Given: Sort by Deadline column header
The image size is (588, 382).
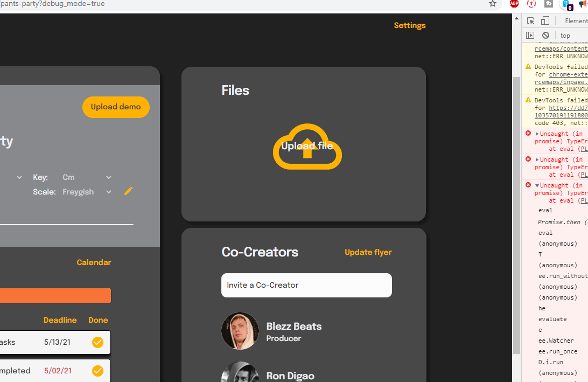Looking at the screenshot, I should click(x=60, y=320).
